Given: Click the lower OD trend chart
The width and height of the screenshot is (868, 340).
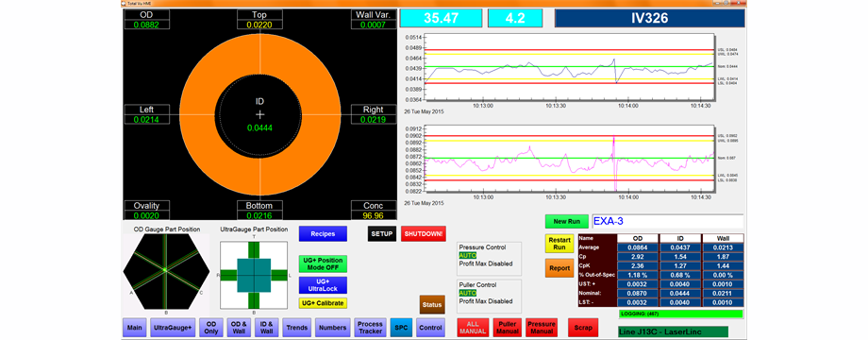Looking at the screenshot, I should [x=570, y=160].
